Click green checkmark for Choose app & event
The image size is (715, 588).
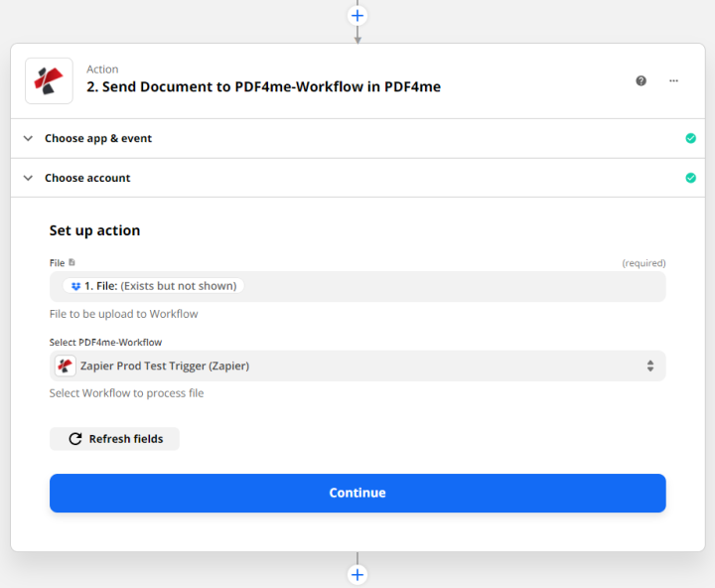click(x=690, y=138)
